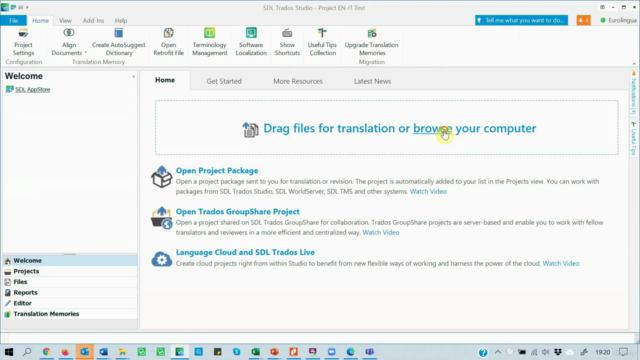Open Firefox from the taskbar
The image size is (640, 360).
tap(65, 352)
